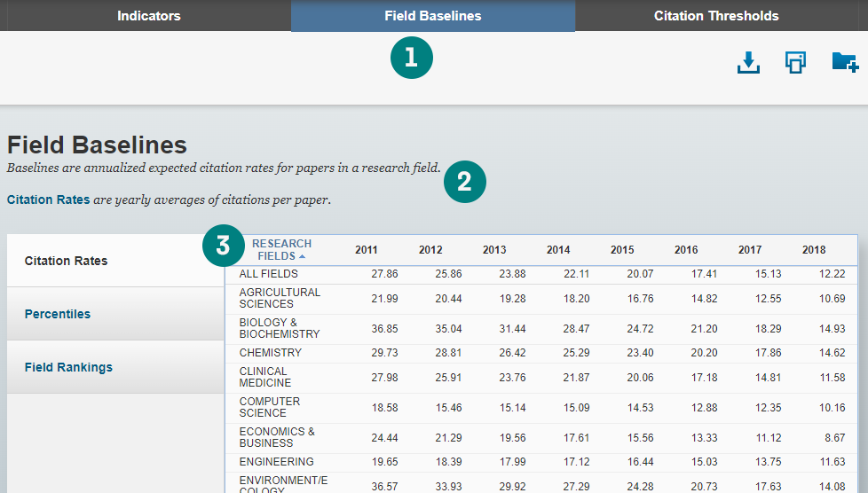
Task: Click the add-to-folder icon
Action: [x=845, y=62]
